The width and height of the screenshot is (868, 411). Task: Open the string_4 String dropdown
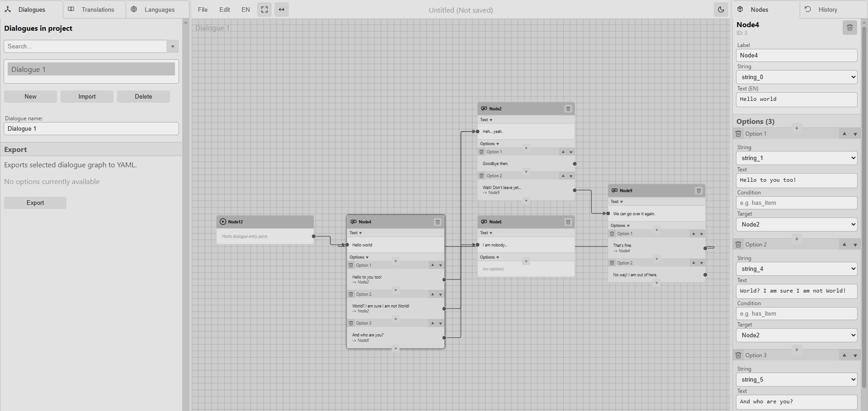point(796,269)
